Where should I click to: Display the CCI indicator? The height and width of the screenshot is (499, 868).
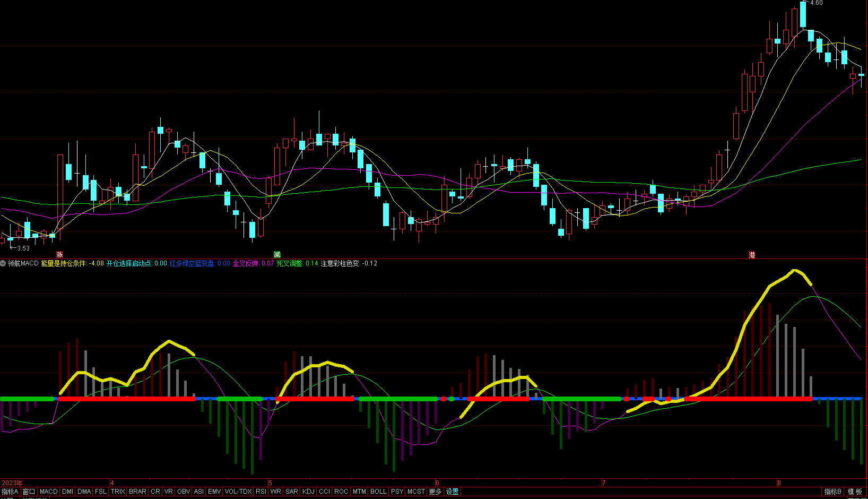click(325, 492)
